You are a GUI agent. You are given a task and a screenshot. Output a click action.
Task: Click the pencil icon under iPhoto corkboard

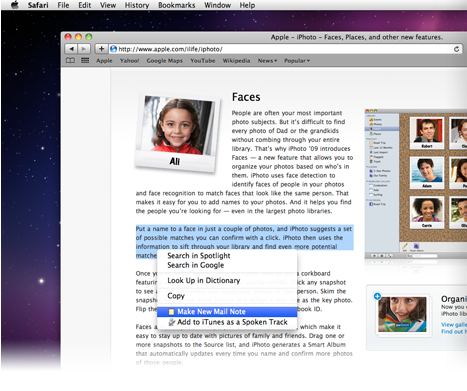click(x=405, y=247)
